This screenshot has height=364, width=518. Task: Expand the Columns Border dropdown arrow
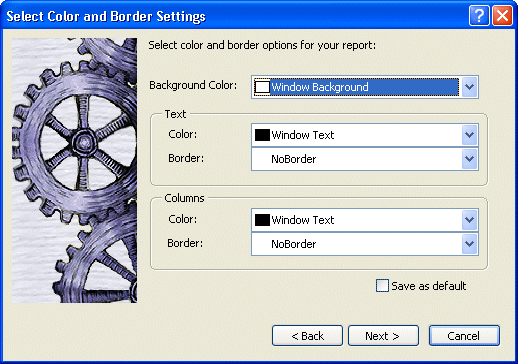[x=469, y=244]
